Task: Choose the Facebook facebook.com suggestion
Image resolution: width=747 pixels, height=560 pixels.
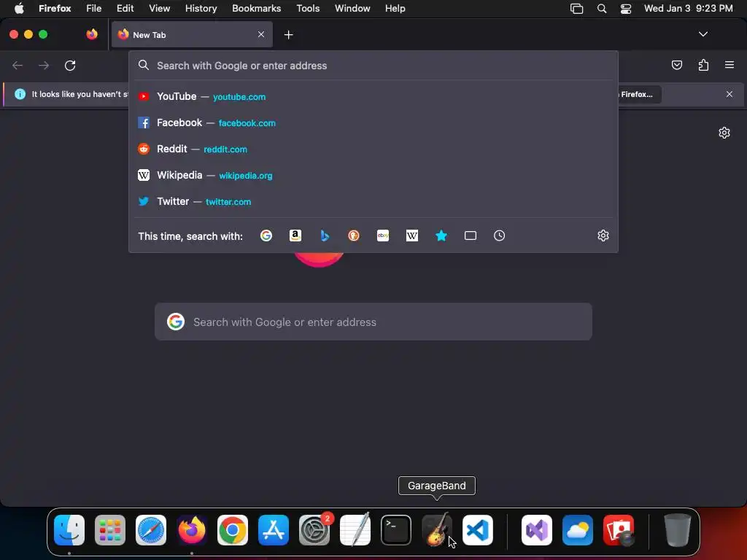Action: pyautogui.click(x=373, y=122)
